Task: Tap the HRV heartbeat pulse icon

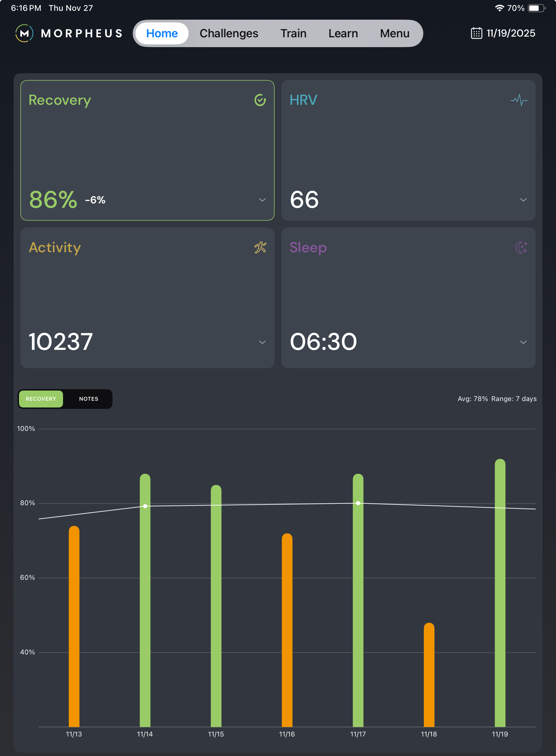Action: point(519,100)
